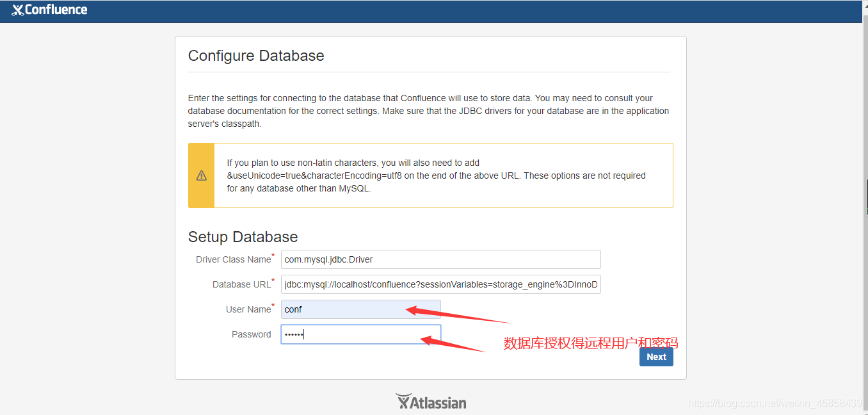Click the Driver Class Name label
The height and width of the screenshot is (415, 868).
tap(235, 259)
